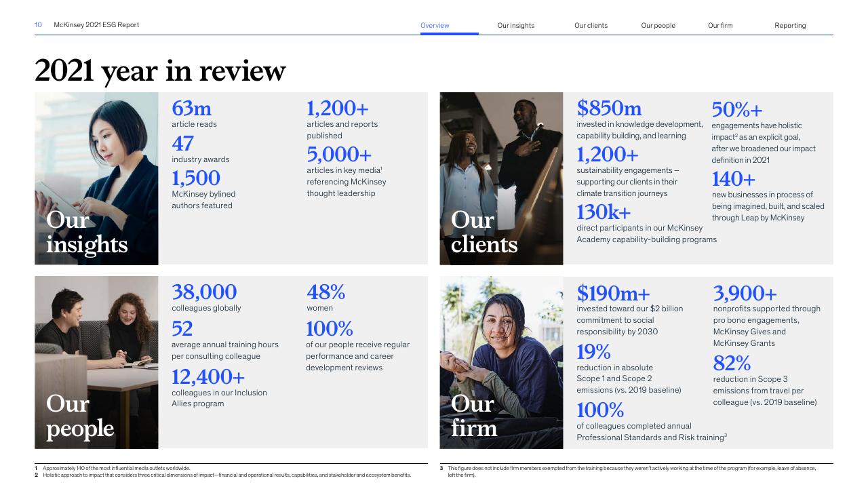The width and height of the screenshot is (868, 489).
Task: Click 'Scope 1 and Scope 2' emissions text
Action: 614,378
